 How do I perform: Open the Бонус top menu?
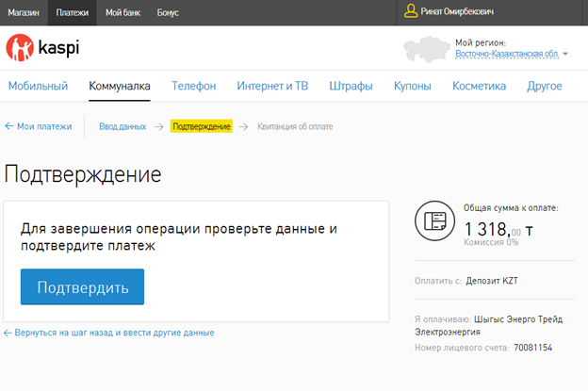(168, 13)
